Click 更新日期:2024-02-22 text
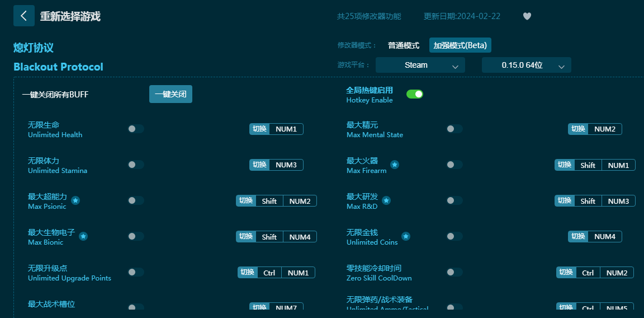The image size is (644, 318). pyautogui.click(x=462, y=16)
